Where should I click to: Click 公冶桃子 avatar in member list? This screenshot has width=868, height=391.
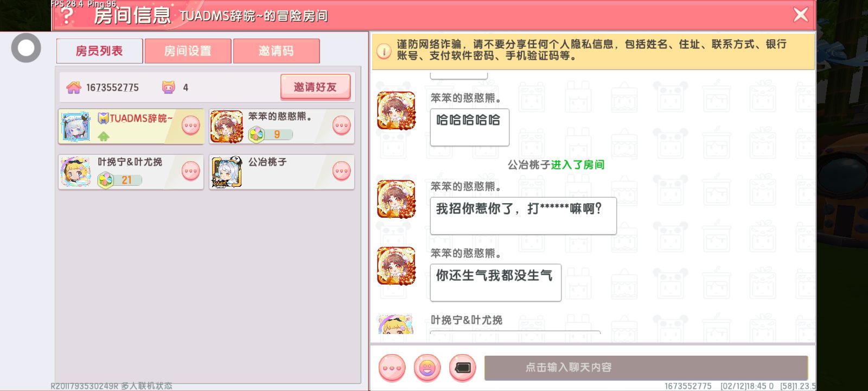226,172
